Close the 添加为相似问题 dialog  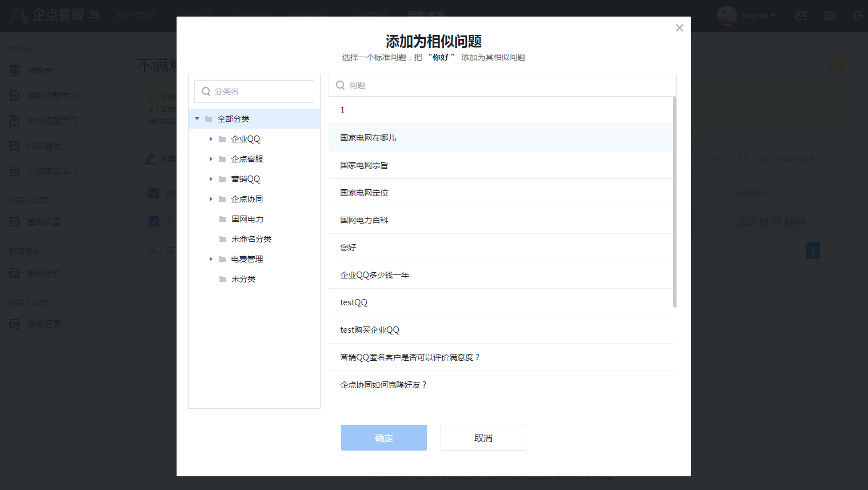(679, 28)
